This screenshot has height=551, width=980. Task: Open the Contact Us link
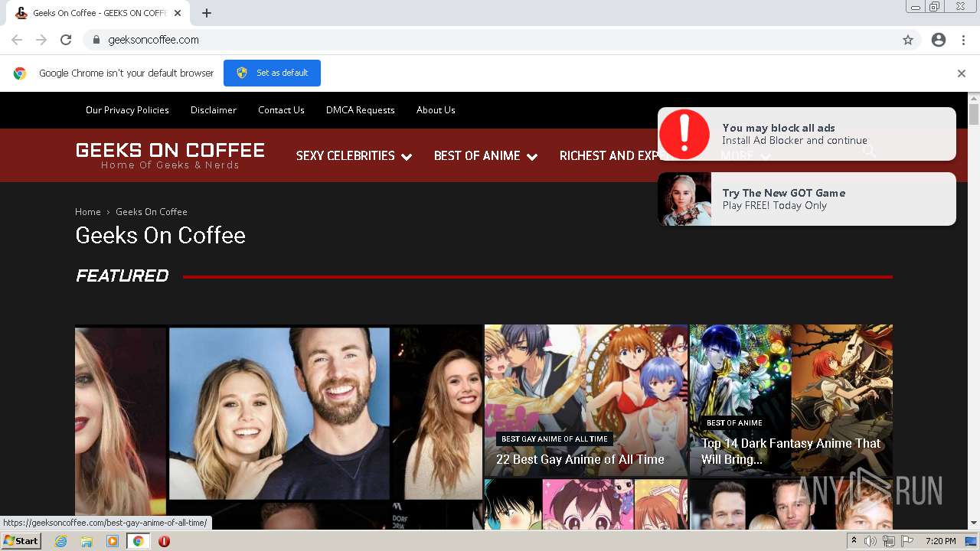pyautogui.click(x=281, y=110)
